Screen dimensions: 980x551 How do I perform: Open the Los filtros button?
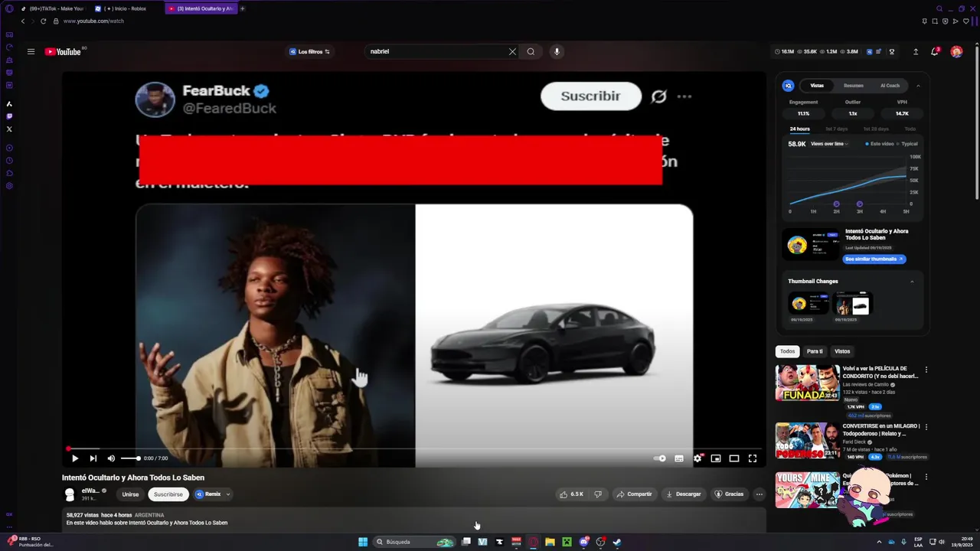coord(309,51)
